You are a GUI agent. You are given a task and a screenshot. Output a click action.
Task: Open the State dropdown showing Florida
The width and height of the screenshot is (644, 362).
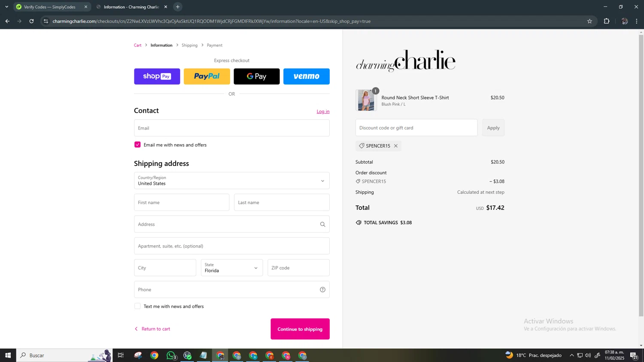pyautogui.click(x=231, y=268)
